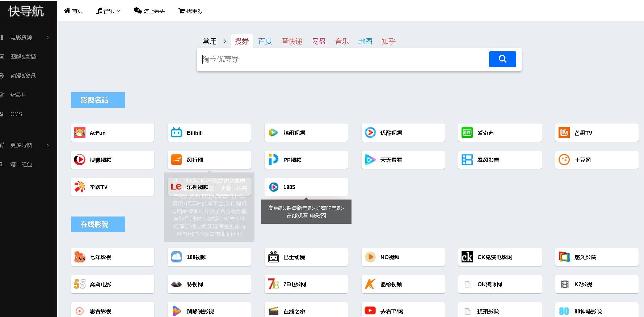Click the AcFun icon
The image size is (644, 317).
[80, 133]
